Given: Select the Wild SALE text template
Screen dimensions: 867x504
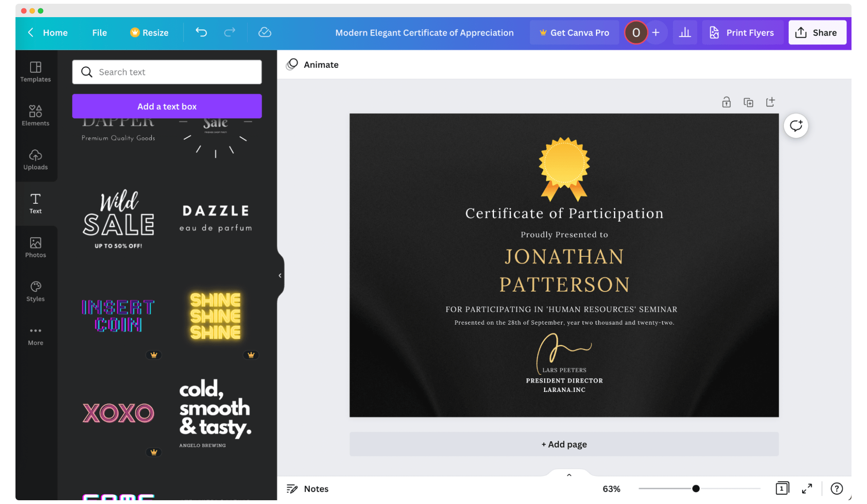Looking at the screenshot, I should coord(118,219).
